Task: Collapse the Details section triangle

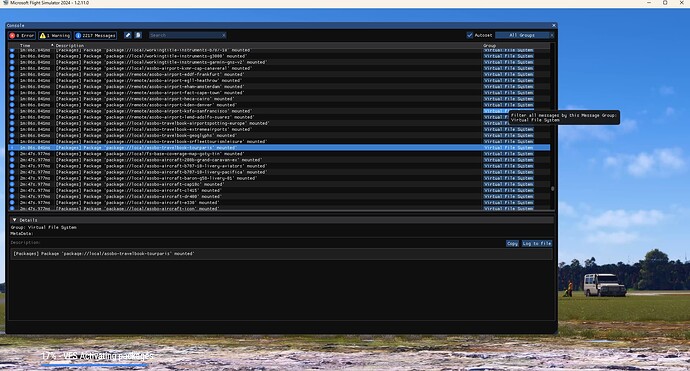Action: point(15,220)
